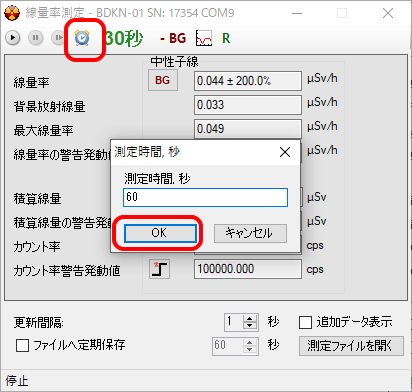This screenshot has width=412, height=392.
Task: Enable the 追加データ表示 checkbox
Action: point(305,322)
